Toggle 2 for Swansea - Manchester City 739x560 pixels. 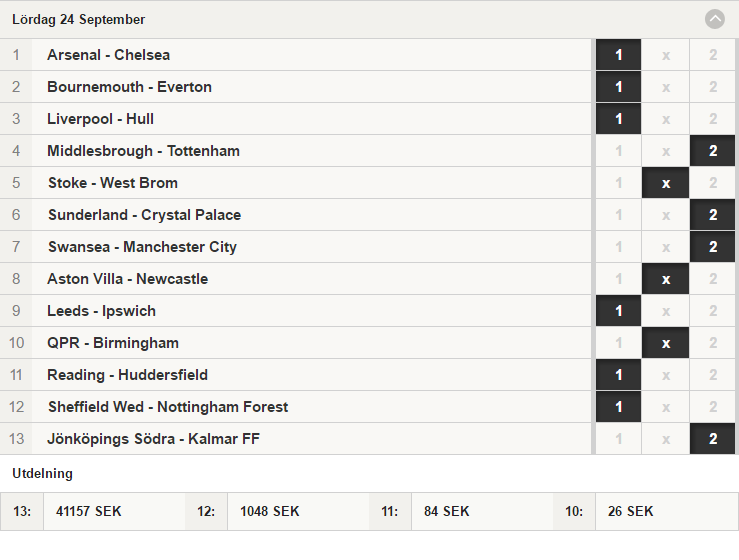[x=713, y=247]
